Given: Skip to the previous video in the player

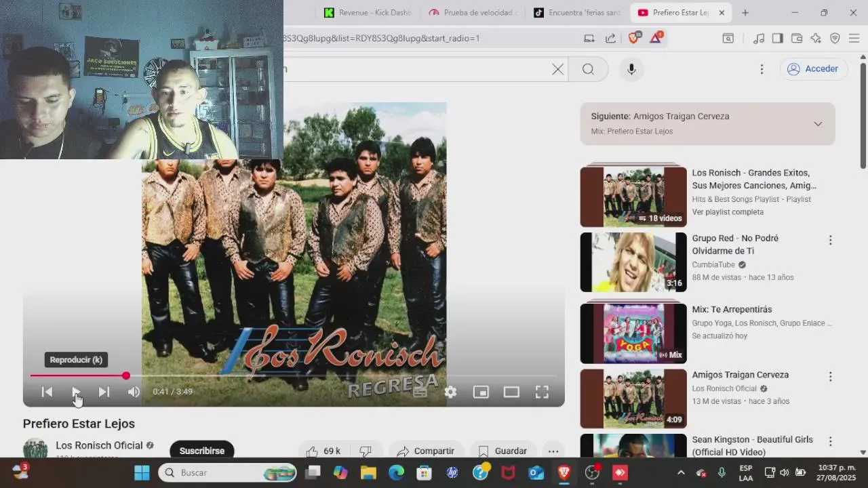Looking at the screenshot, I should pos(47,392).
